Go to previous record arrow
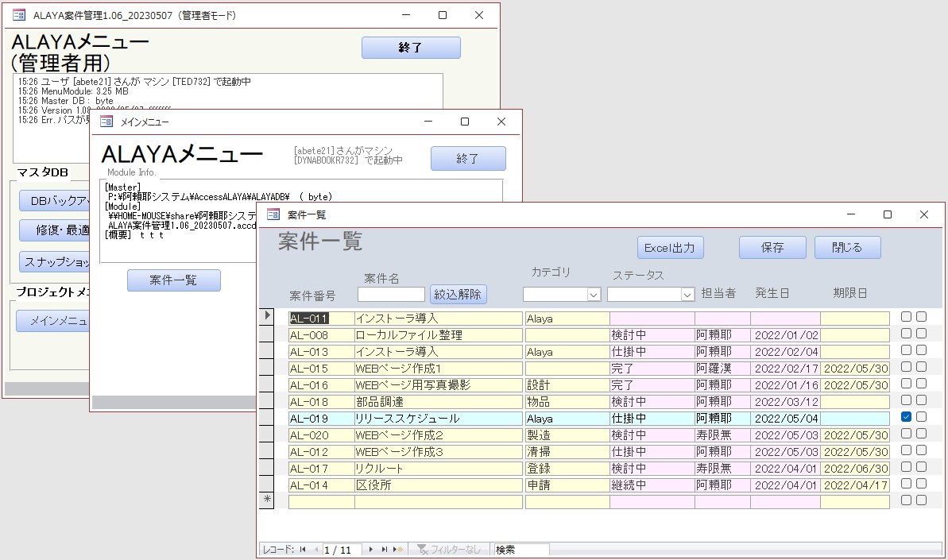This screenshot has height=560, width=948. [x=315, y=549]
